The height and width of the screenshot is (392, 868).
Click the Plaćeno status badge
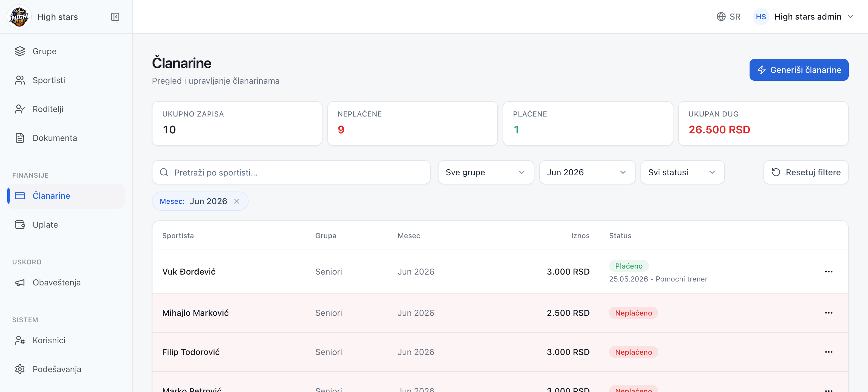[629, 266]
